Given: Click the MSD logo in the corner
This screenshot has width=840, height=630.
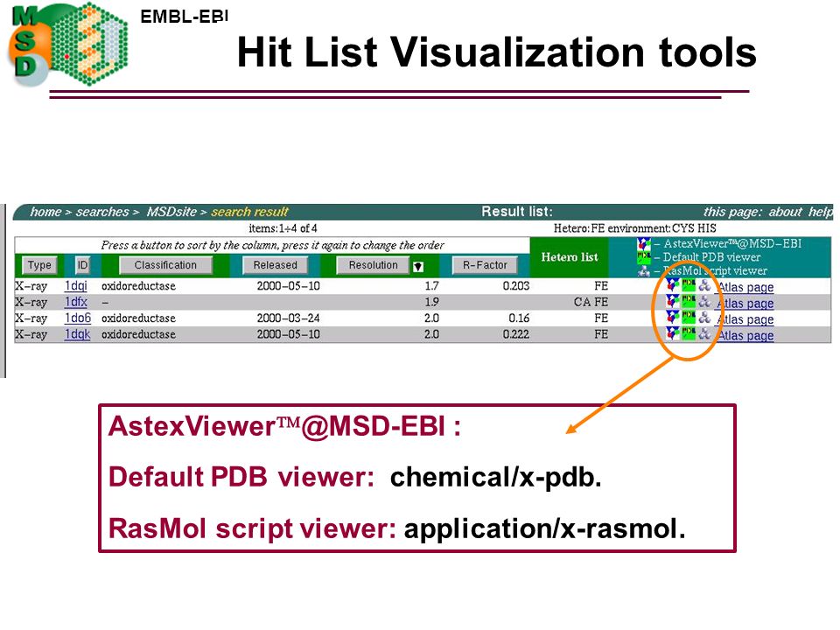Looking at the screenshot, I should pos(68,45).
